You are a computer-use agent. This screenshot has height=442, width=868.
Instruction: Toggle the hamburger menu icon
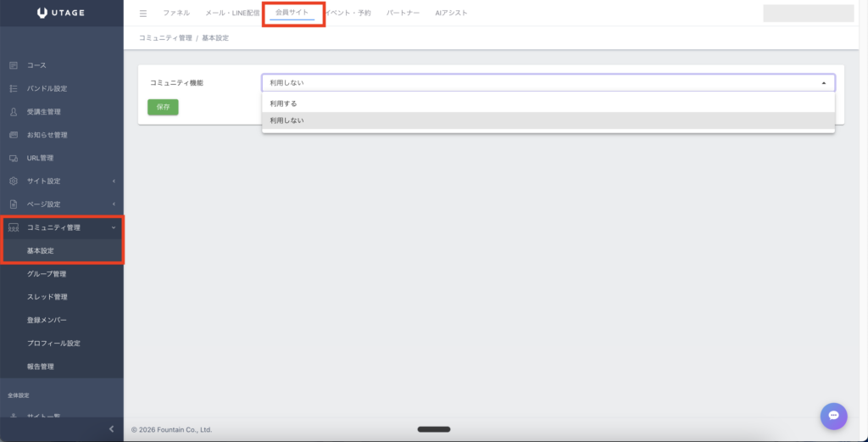[143, 14]
